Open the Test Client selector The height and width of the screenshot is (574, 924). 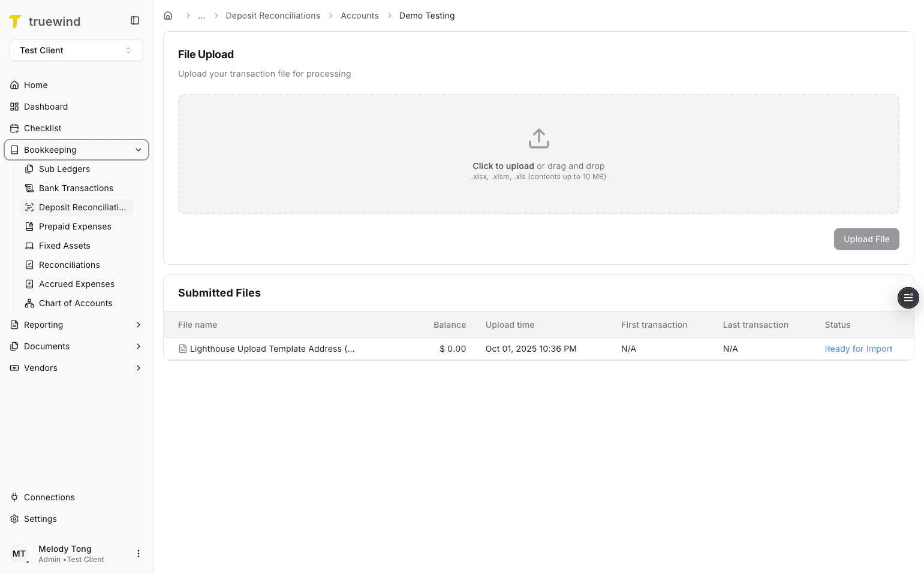76,50
